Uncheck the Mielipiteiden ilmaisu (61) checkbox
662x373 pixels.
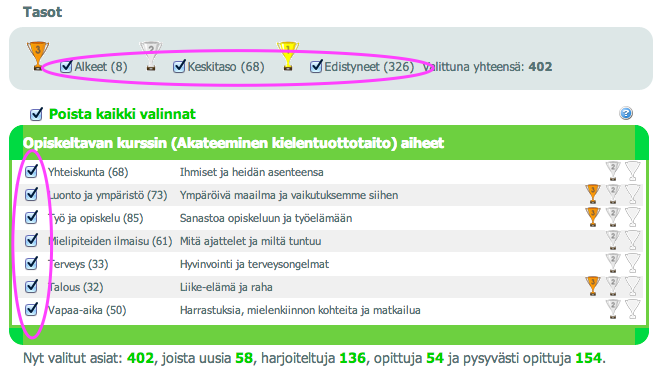(31, 240)
